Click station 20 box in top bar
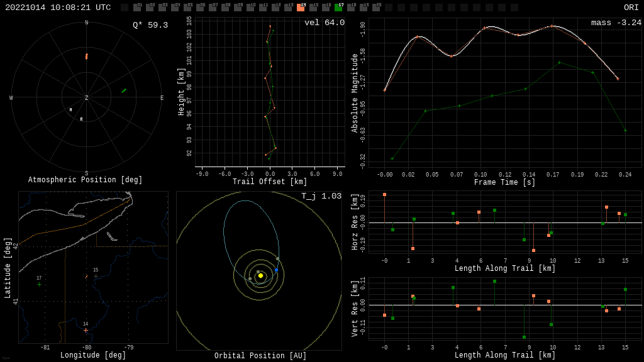This screenshot has width=644, height=362. coord(376,8)
